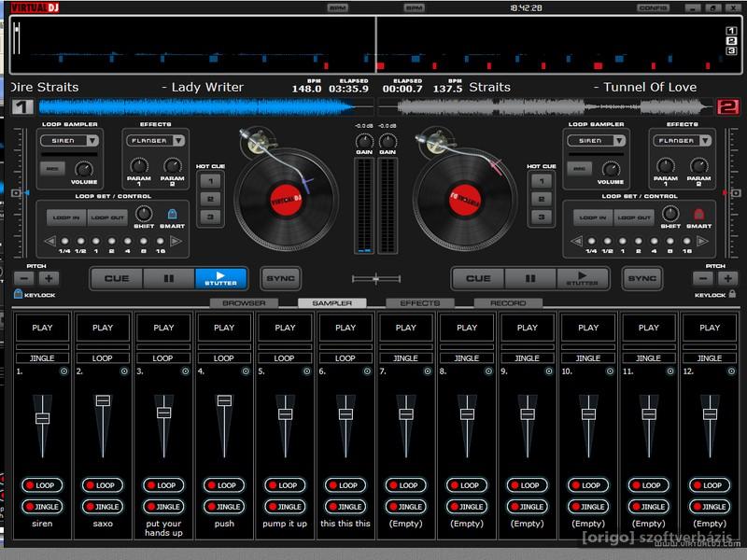The height and width of the screenshot is (560, 747).
Task: Click the round options icon of sampler slot 4
Action: point(246,371)
